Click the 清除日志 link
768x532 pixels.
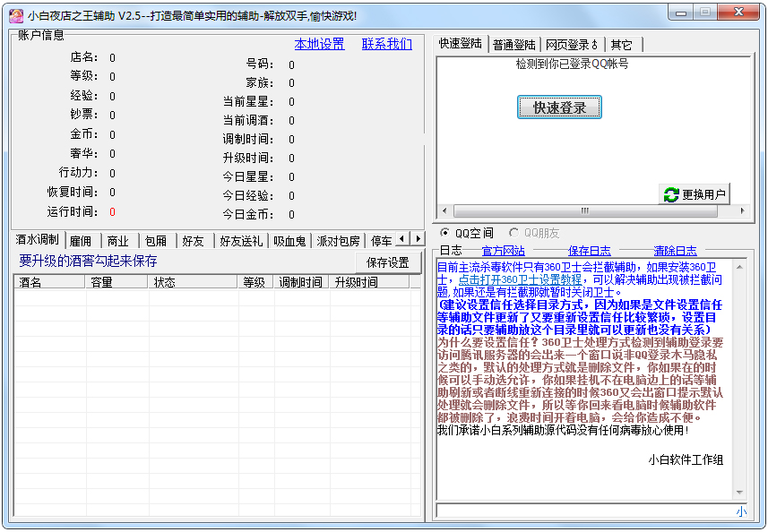point(675,251)
